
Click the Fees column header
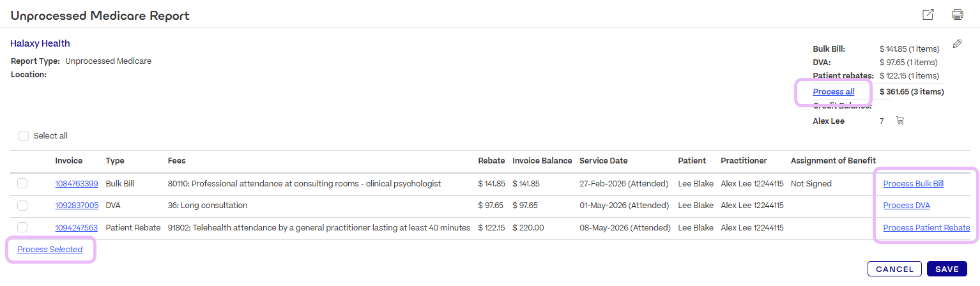(177, 161)
